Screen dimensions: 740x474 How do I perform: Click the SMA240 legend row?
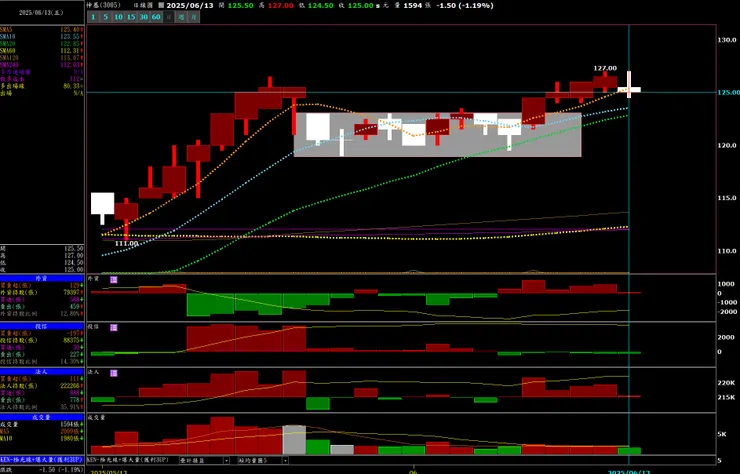(x=42, y=65)
